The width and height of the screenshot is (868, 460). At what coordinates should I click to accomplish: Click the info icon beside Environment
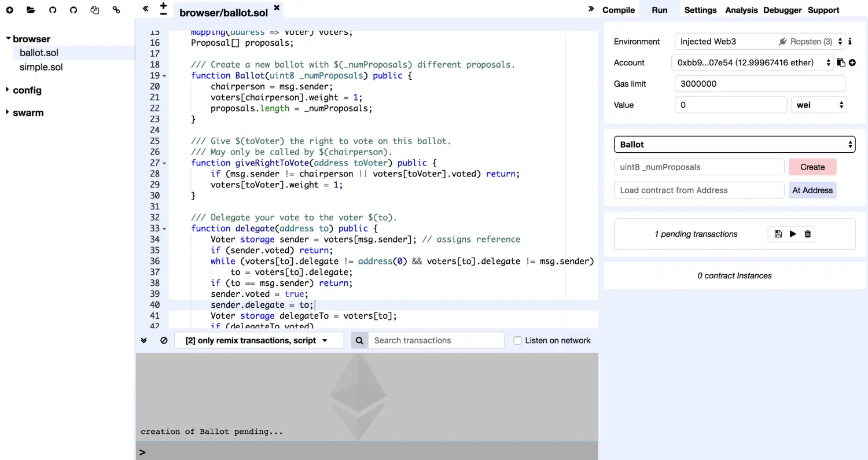[850, 42]
